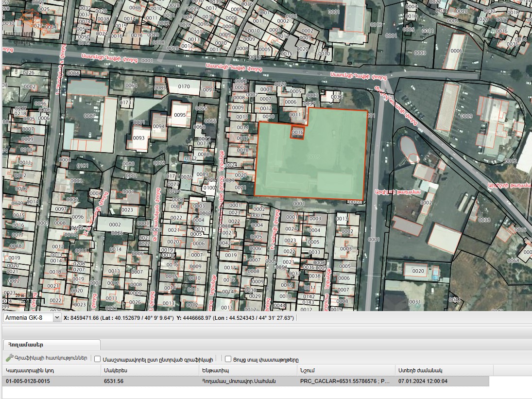
Task: Select the small red-outlined parcel 0016
Action: pos(297,132)
